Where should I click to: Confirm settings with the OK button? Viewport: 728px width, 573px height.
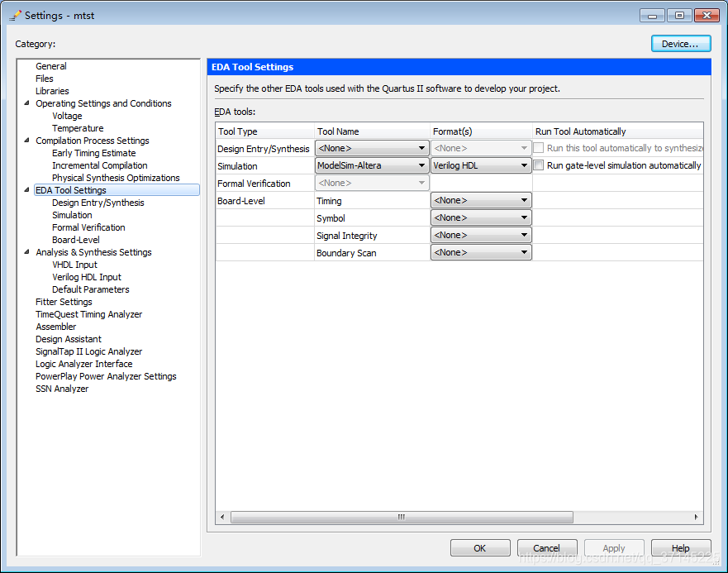480,548
